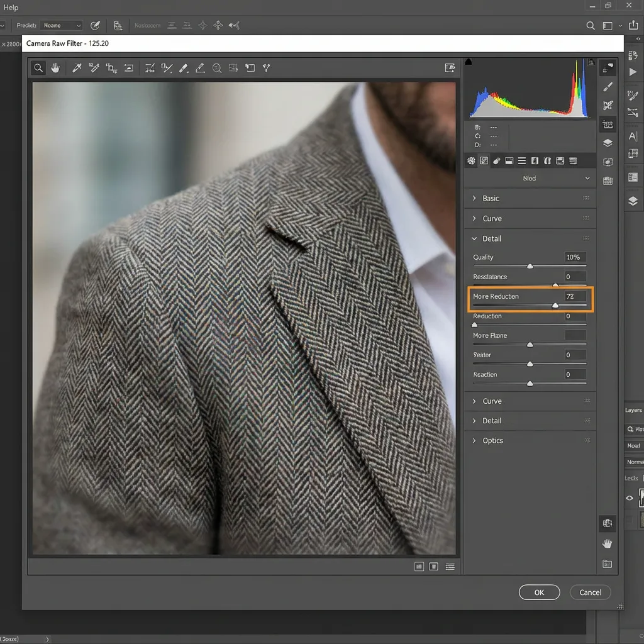
Task: Click OK to apply the filter
Action: (539, 592)
